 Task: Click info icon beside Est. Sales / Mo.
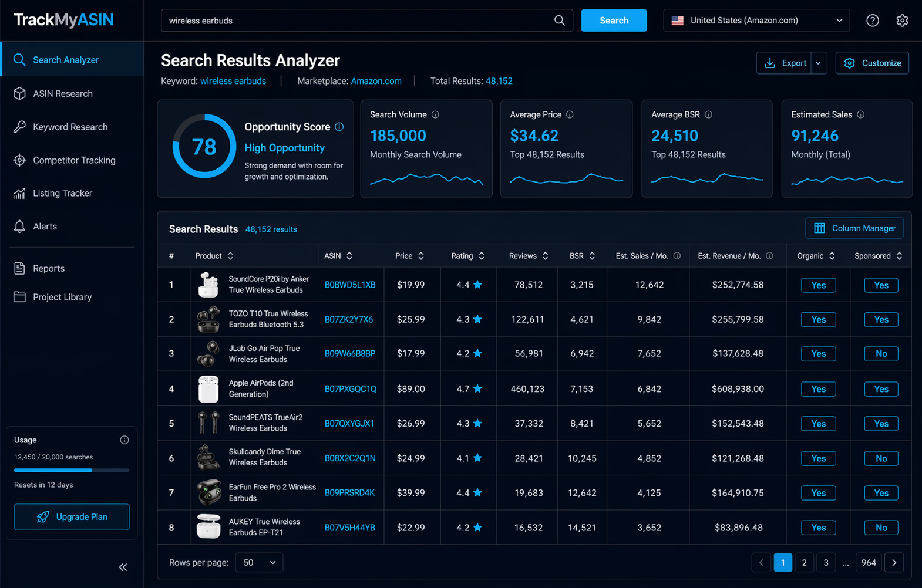click(x=677, y=256)
